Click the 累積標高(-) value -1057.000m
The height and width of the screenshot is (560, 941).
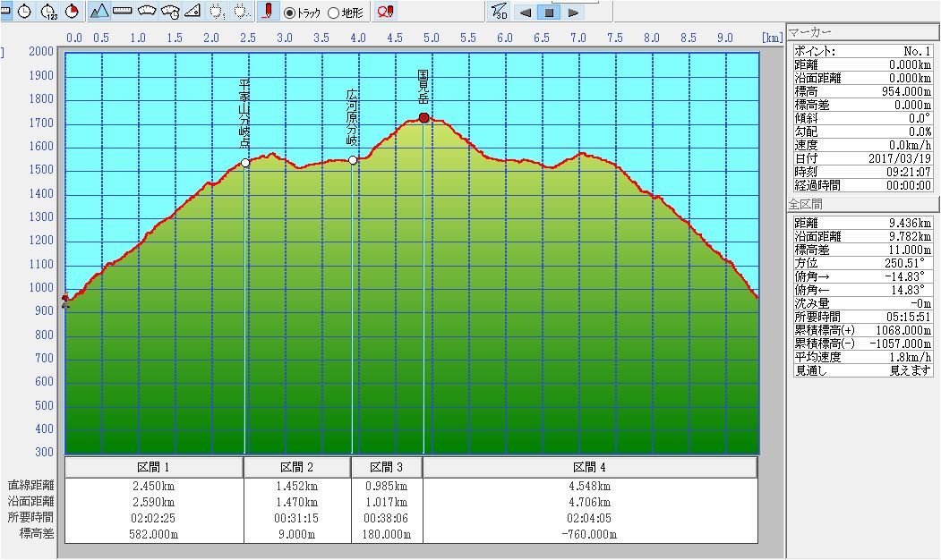pos(901,344)
